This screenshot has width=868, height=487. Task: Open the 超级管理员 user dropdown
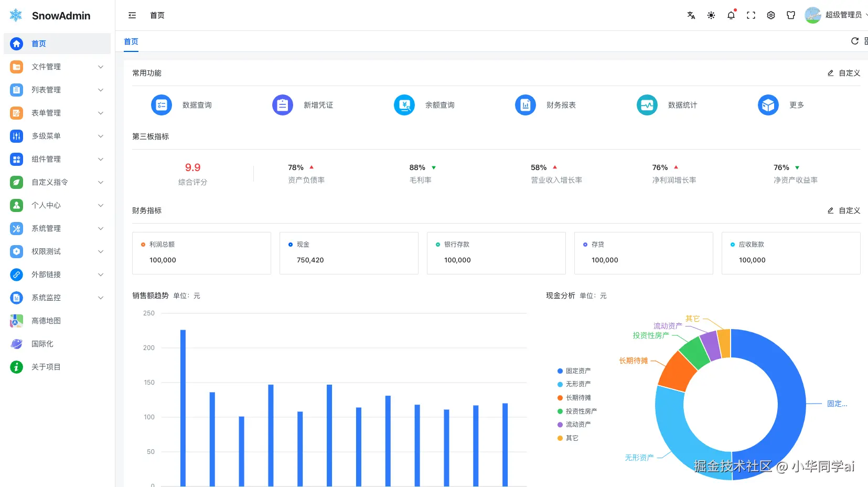843,15
